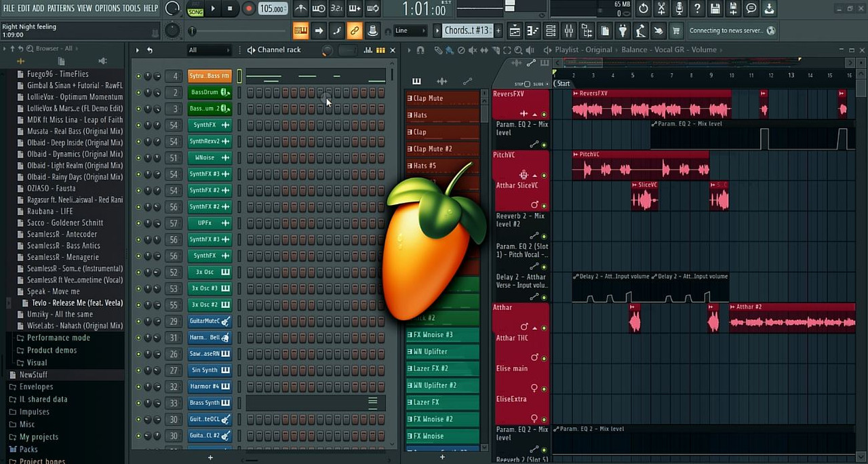Open the playlist view icon in toolbar
This screenshot has height=464, width=868.
[x=515, y=31]
